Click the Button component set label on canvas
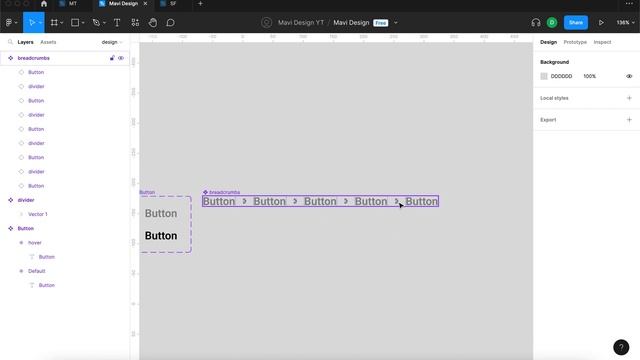This screenshot has width=640, height=360. coord(147,192)
